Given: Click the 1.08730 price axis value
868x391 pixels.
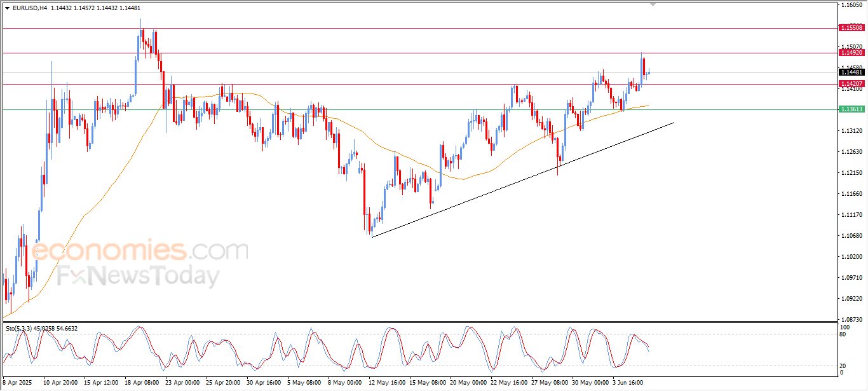Looking at the screenshot, I should tap(851, 320).
